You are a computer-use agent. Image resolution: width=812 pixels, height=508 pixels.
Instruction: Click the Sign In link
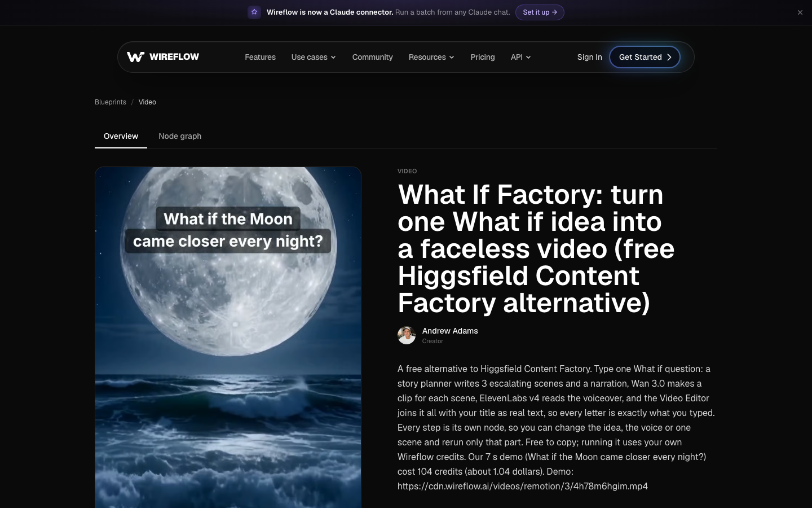click(589, 57)
